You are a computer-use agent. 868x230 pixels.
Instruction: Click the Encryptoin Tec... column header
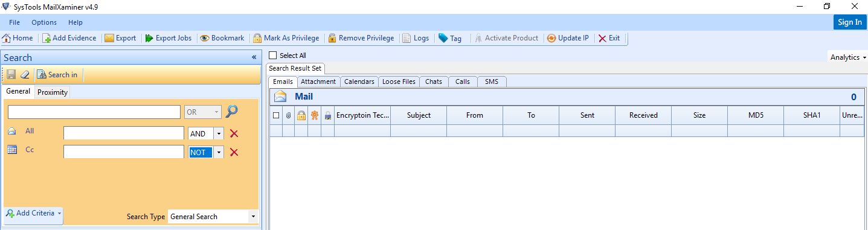[362, 115]
